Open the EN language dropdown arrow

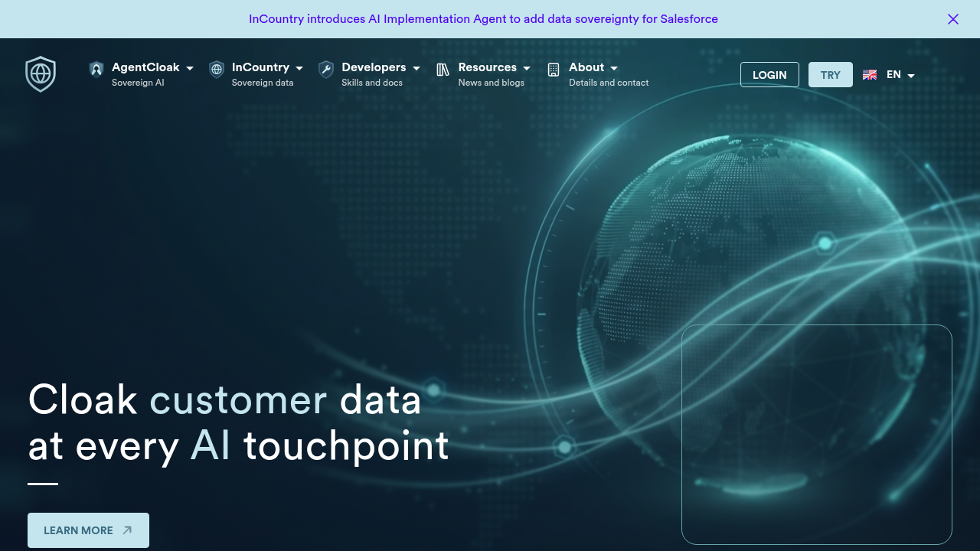(911, 76)
